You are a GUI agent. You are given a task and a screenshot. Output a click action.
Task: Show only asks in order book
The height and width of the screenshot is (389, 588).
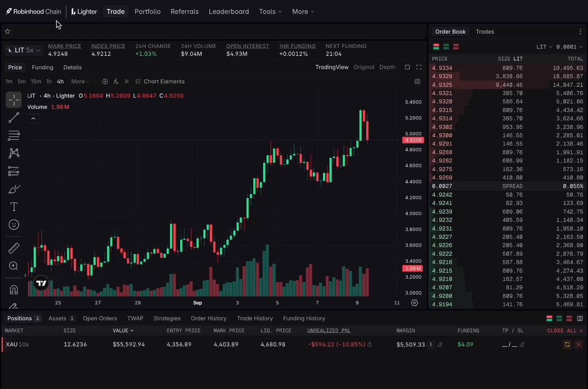[456, 47]
